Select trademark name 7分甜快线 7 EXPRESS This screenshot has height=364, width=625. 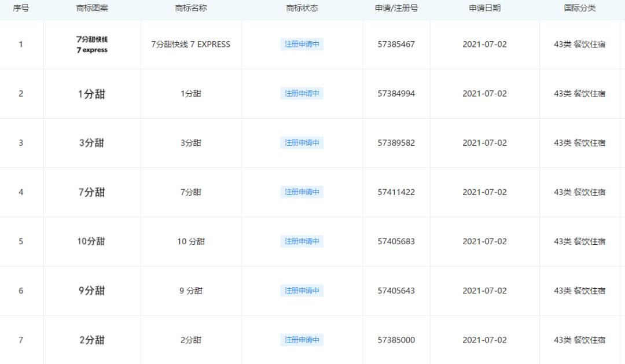pyautogui.click(x=190, y=44)
